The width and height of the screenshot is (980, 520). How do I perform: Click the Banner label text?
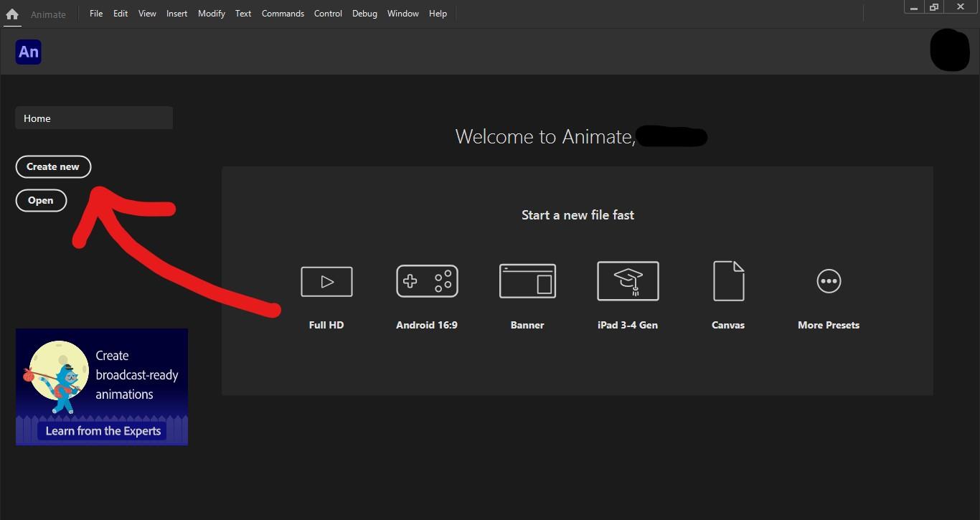[527, 325]
